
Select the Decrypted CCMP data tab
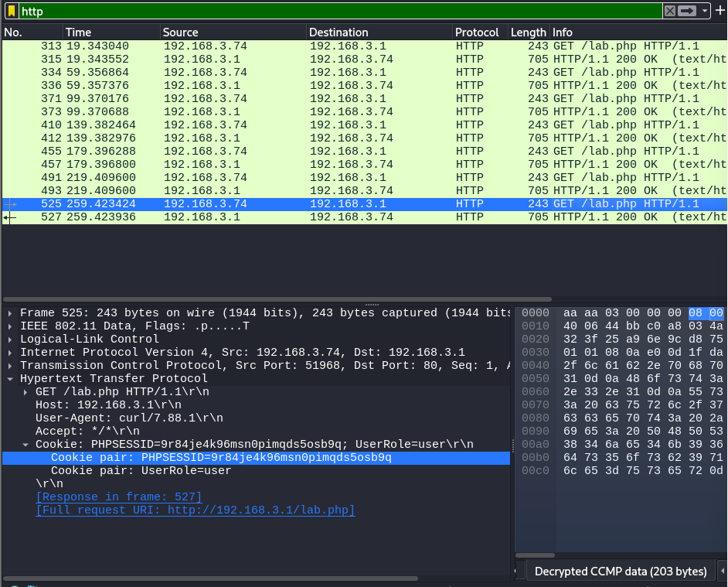click(620, 572)
